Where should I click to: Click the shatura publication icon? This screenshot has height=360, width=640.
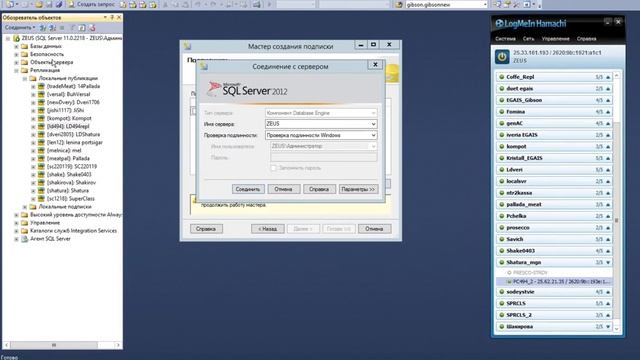(41, 191)
